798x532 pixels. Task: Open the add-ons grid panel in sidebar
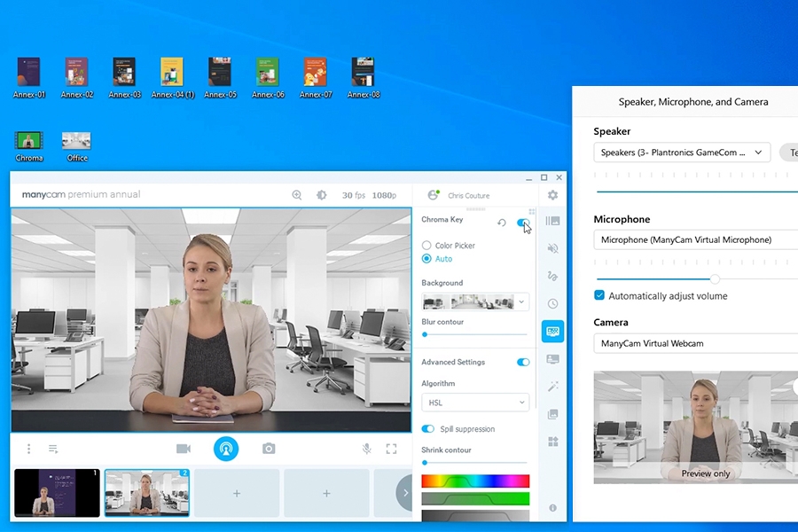[552, 442]
